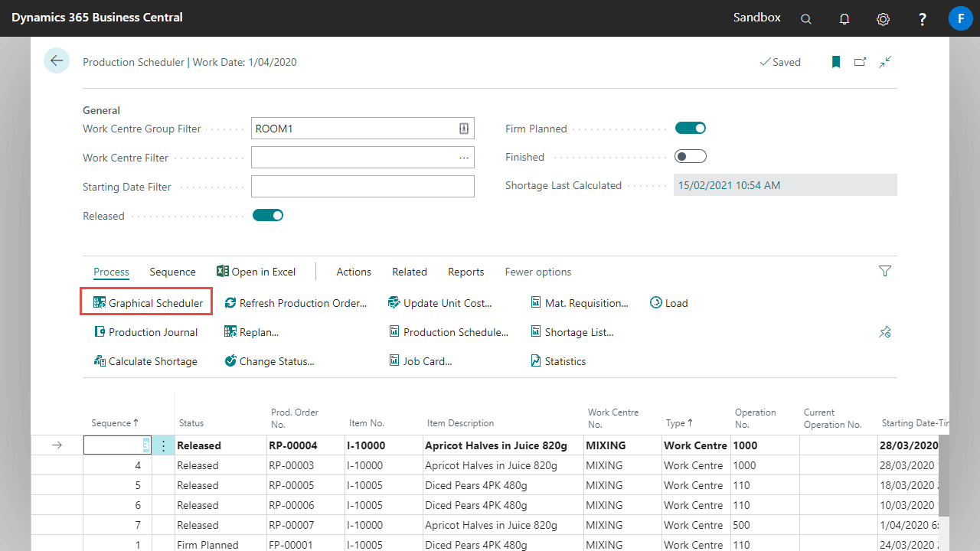Collapse the page with arrows icon
Screen dimensions: 980x551
tap(885, 62)
